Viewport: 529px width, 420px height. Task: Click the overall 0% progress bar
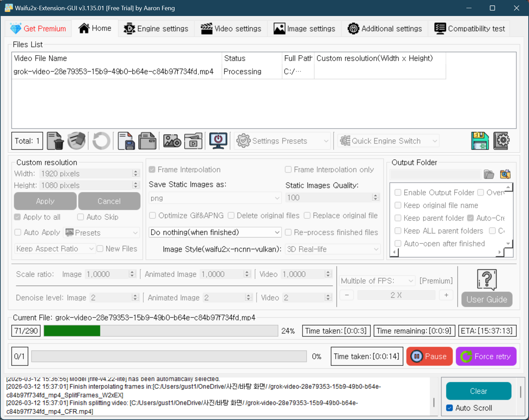point(169,356)
